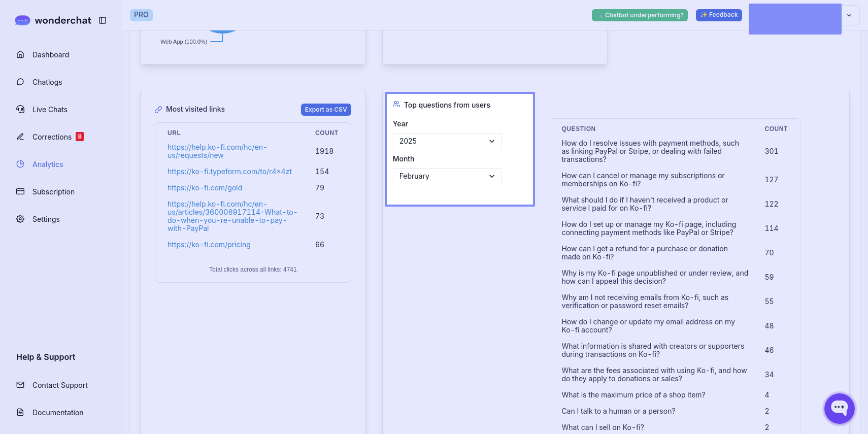This screenshot has height=434, width=868.
Task: Open Live Chats in the sidebar
Action: click(x=50, y=110)
